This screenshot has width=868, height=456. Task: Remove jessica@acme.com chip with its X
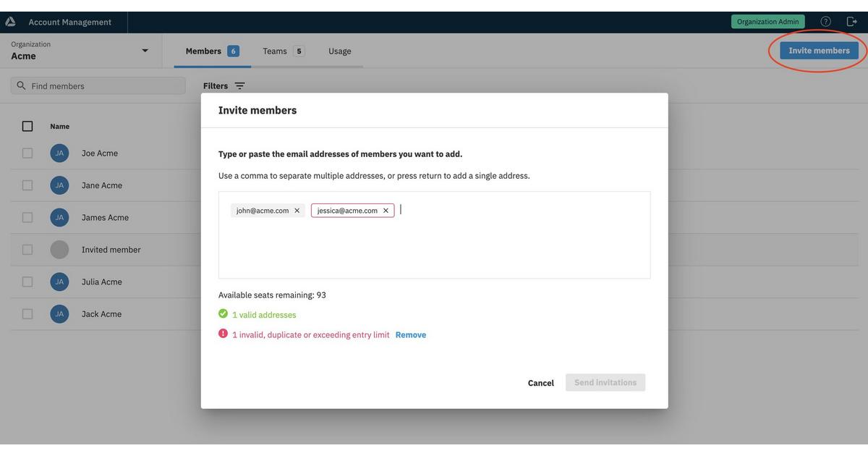[x=386, y=211]
